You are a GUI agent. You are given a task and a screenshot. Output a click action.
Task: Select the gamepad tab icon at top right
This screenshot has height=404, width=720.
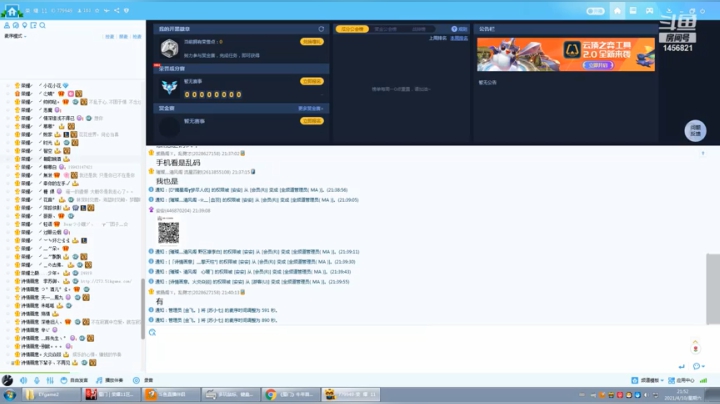point(649,11)
